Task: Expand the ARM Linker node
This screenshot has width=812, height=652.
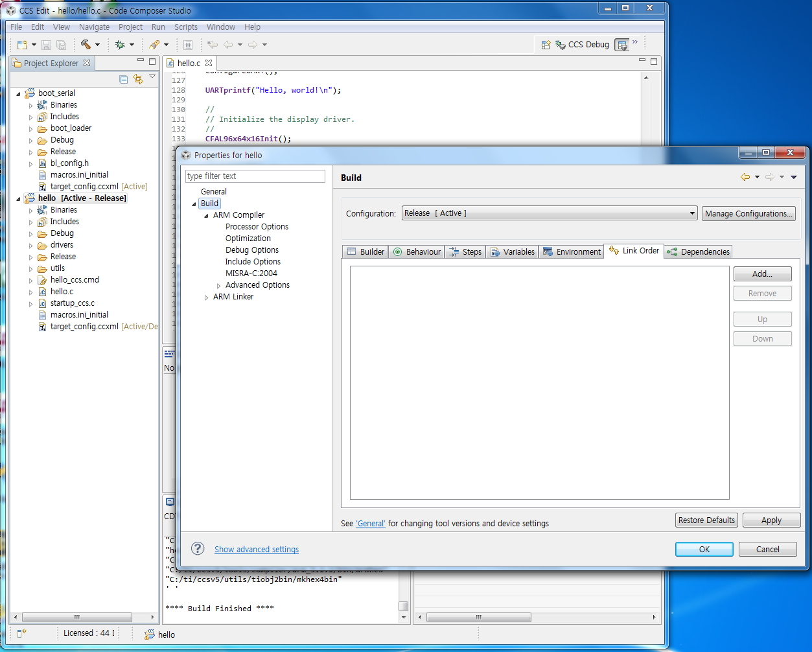Action: (206, 297)
